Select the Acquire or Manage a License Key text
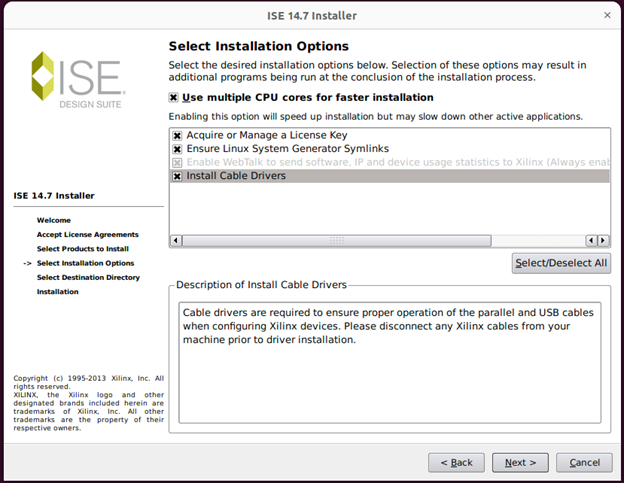Image resolution: width=624 pixels, height=483 pixels. coord(267,135)
